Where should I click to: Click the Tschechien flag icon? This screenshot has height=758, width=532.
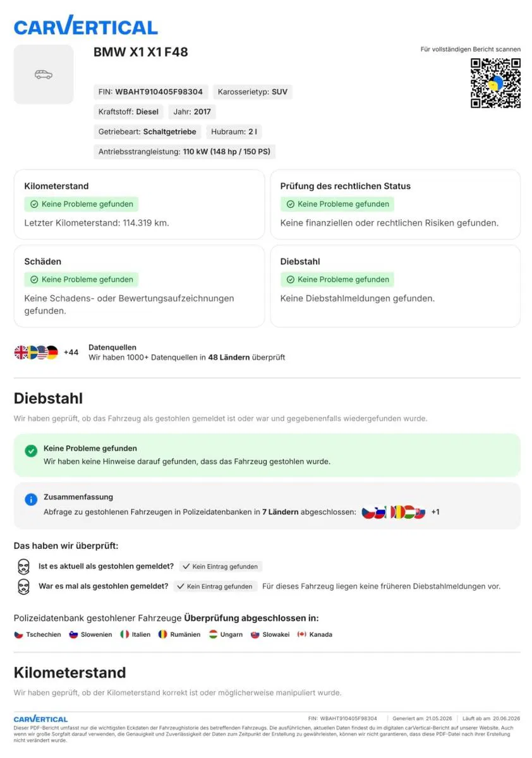click(x=18, y=634)
